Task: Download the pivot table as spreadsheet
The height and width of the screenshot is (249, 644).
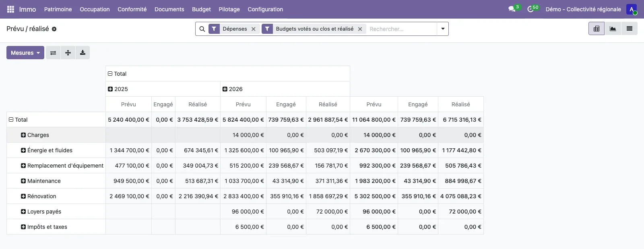Action: [x=83, y=53]
